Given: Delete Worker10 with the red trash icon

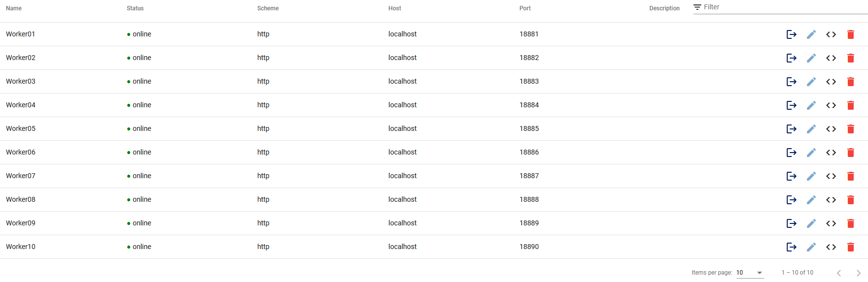Looking at the screenshot, I should click(850, 247).
